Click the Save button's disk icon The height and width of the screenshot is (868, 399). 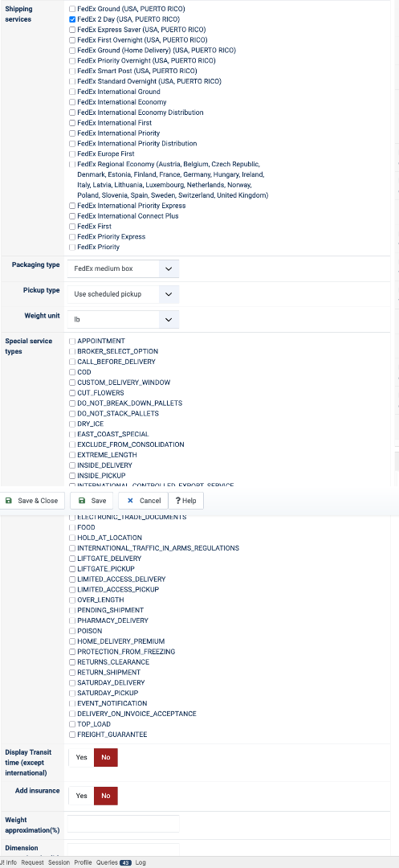[82, 501]
